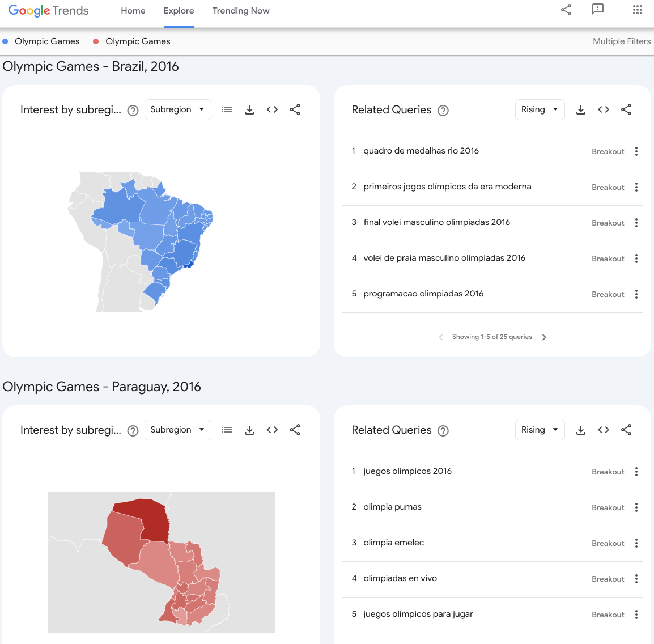Open the Explore tab
Image resolution: width=654 pixels, height=644 pixels.
(179, 11)
